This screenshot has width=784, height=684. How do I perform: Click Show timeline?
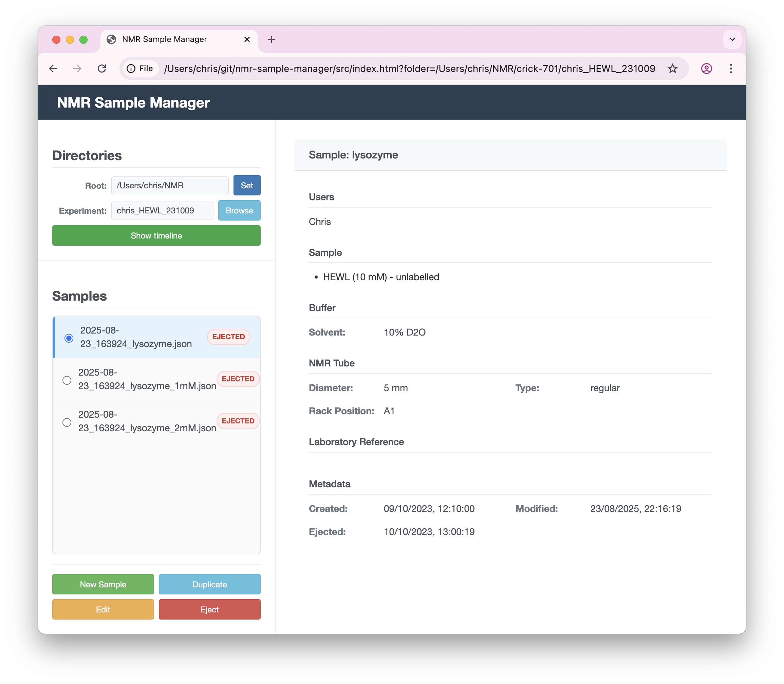[x=156, y=235]
